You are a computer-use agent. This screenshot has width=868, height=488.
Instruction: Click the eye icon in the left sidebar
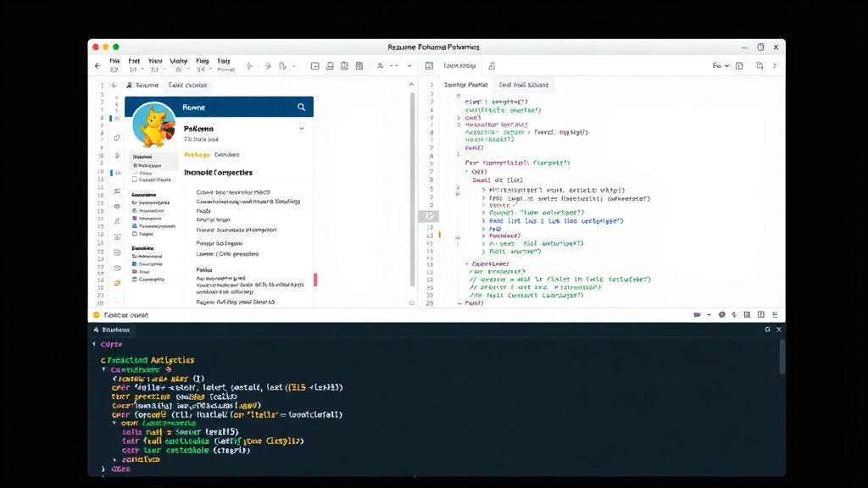pos(117,207)
